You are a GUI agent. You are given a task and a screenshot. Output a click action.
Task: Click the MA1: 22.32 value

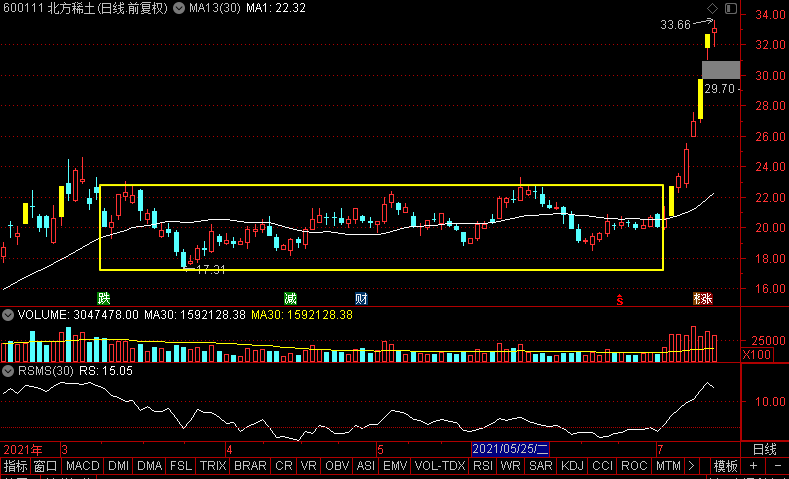(x=275, y=8)
